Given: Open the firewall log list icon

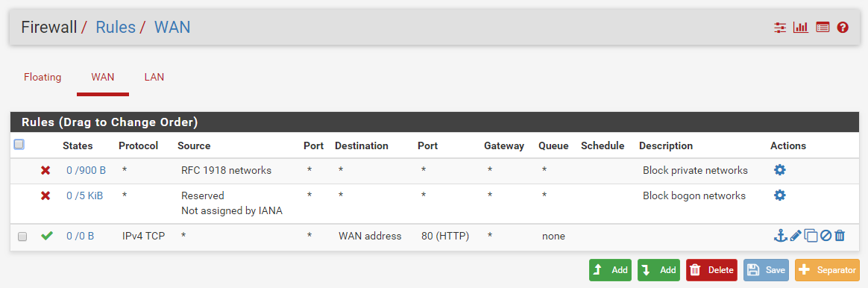Looking at the screenshot, I should [823, 27].
